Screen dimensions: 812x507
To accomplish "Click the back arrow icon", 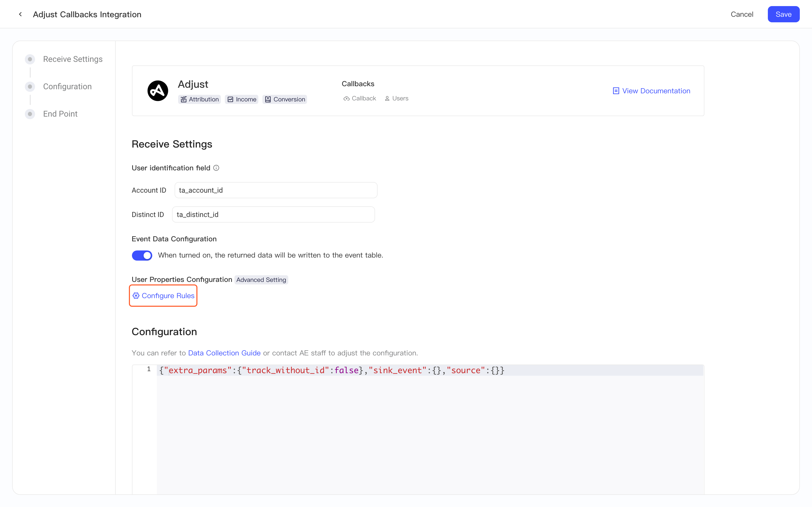I will pos(21,14).
